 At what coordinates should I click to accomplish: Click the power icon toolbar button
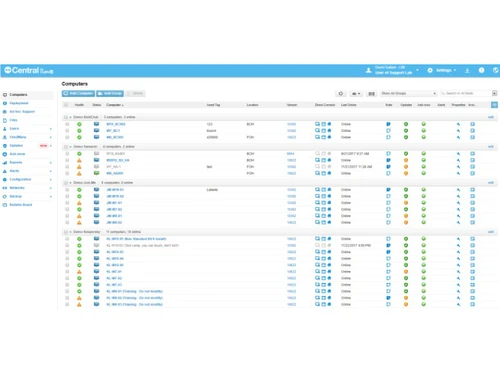point(341,94)
